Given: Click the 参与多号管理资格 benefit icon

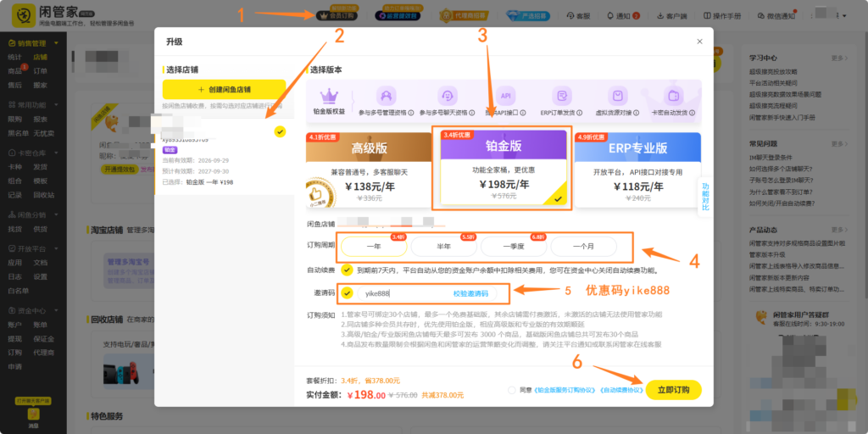Looking at the screenshot, I should tap(387, 96).
